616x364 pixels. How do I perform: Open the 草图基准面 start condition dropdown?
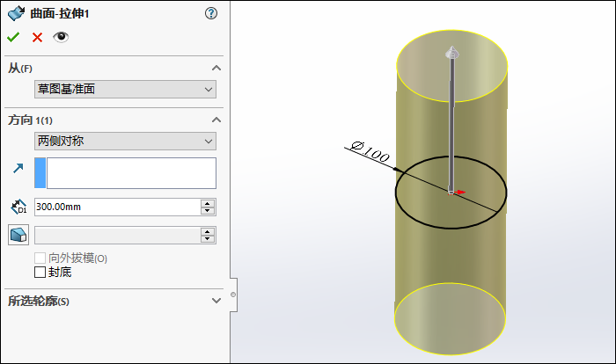pos(125,89)
